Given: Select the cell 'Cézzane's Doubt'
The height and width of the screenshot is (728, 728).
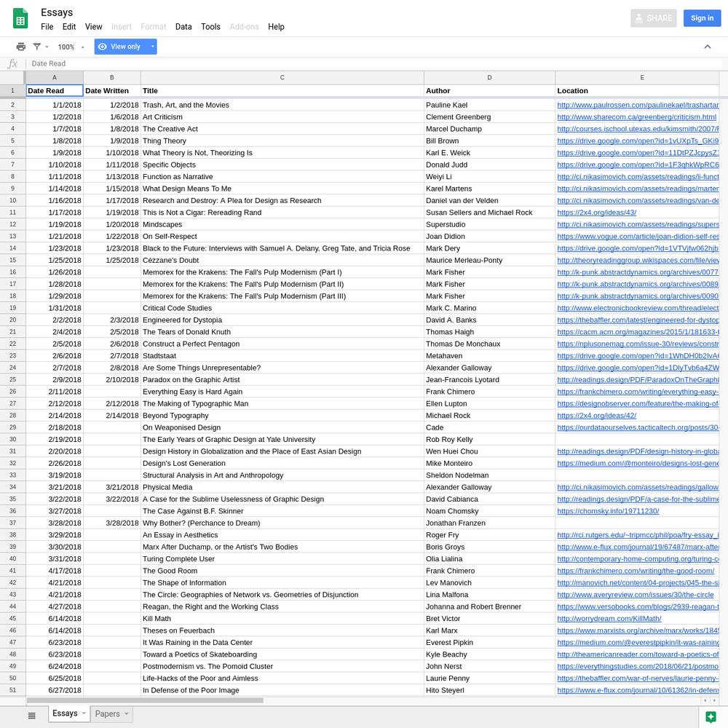Looking at the screenshot, I should click(x=282, y=261).
